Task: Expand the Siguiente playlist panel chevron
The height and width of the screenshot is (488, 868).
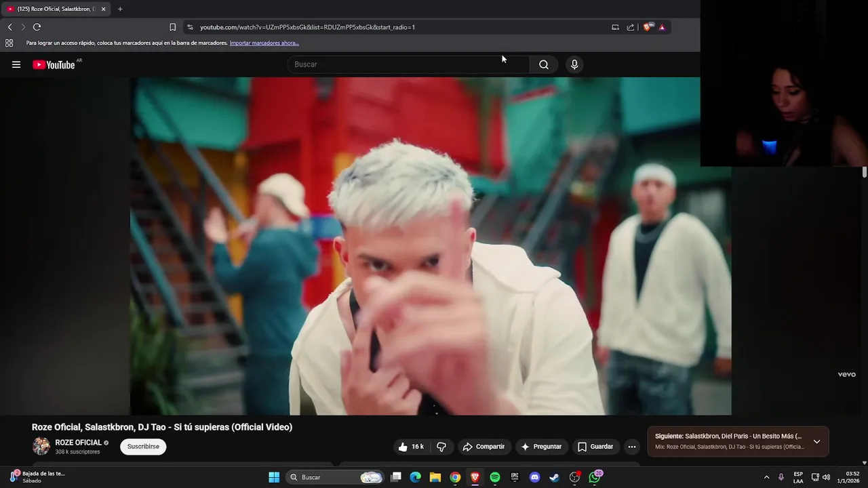Action: pos(816,442)
